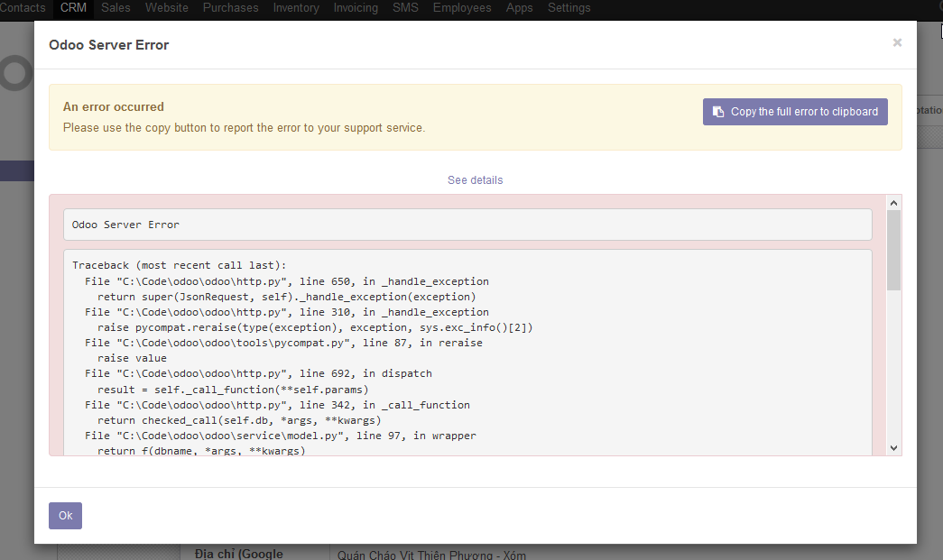The image size is (943, 560).
Task: Toggle the See details link
Action: [475, 180]
